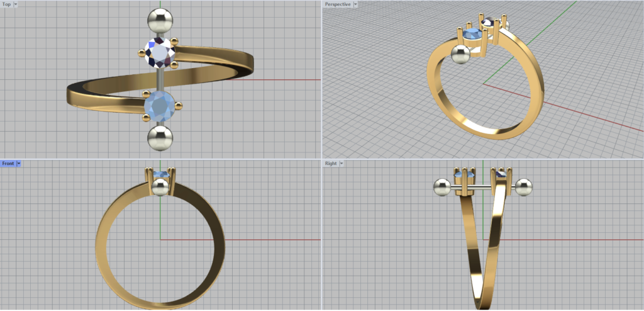The width and height of the screenshot is (644, 311).
Task: Open the Top viewport dropdown arrow
Action: point(16,4)
